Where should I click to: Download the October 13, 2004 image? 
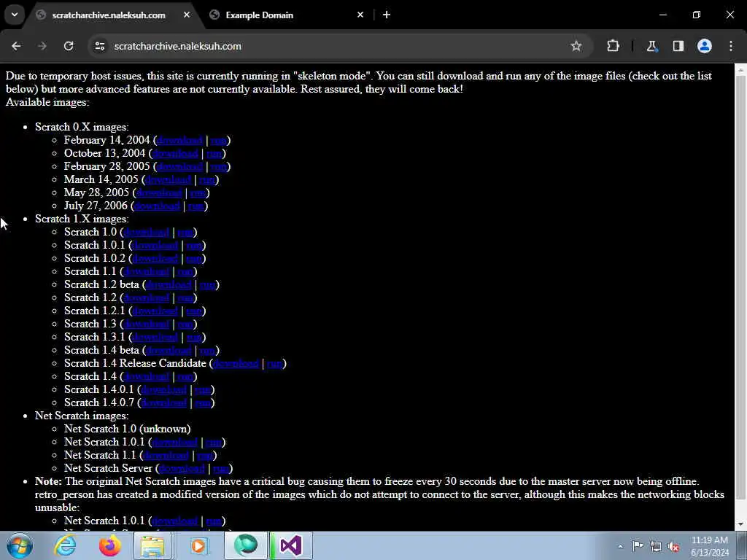coord(175,153)
